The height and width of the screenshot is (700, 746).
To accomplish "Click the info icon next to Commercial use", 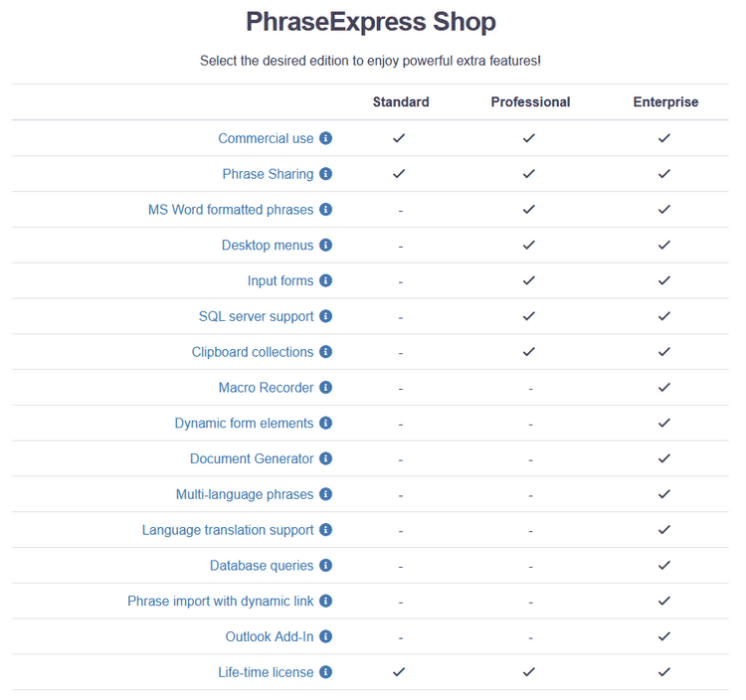I will pos(326,138).
